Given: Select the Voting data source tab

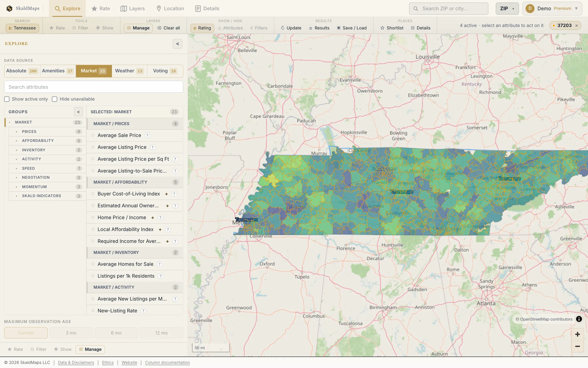Looking at the screenshot, I should point(165,71).
